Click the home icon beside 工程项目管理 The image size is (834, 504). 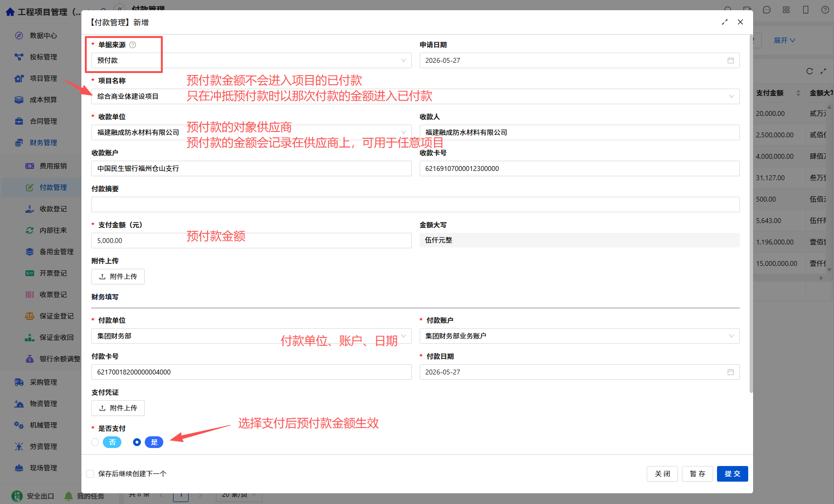tap(10, 12)
